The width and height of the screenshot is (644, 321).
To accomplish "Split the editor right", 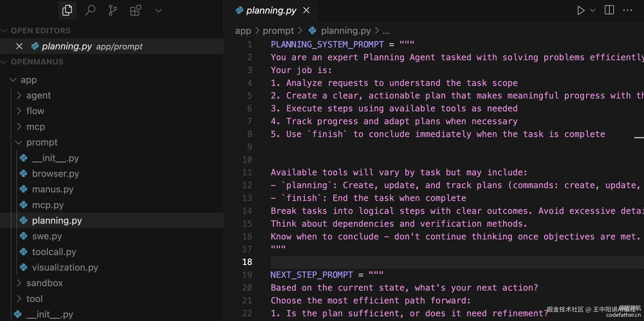I will click(x=609, y=10).
